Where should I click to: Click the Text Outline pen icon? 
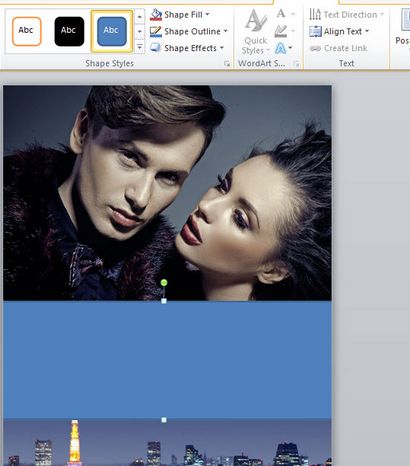[281, 31]
